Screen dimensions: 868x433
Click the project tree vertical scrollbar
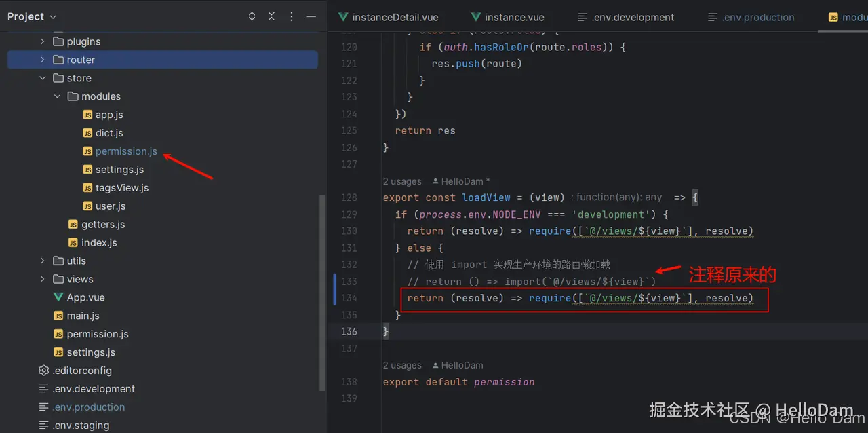point(322,293)
